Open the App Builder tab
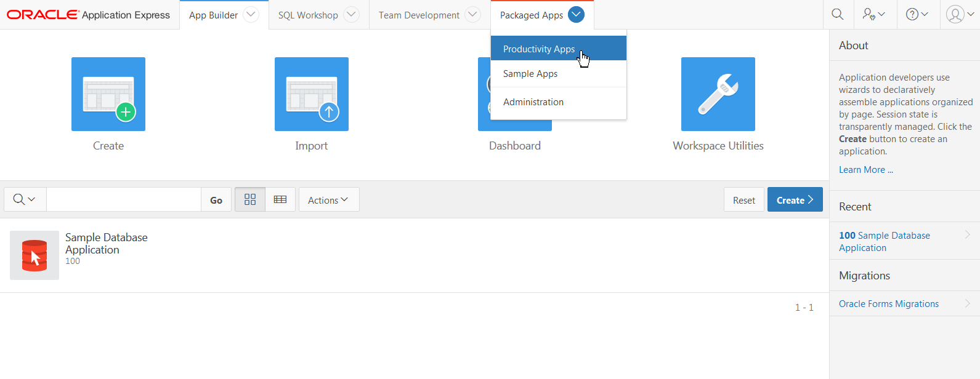The width and height of the screenshot is (980, 379). coord(213,15)
